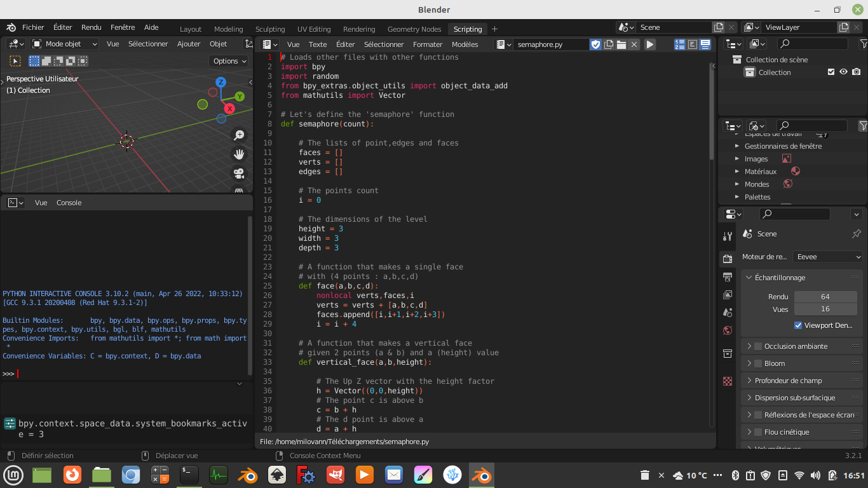Pin the Scene properties panel
The height and width of the screenshot is (488, 868).
click(x=856, y=234)
